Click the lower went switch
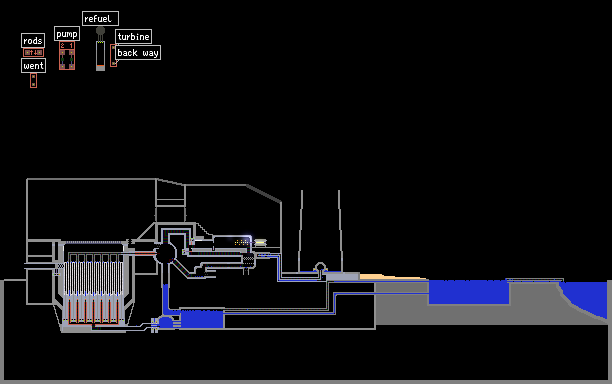The height and width of the screenshot is (384, 612). pyautogui.click(x=34, y=84)
